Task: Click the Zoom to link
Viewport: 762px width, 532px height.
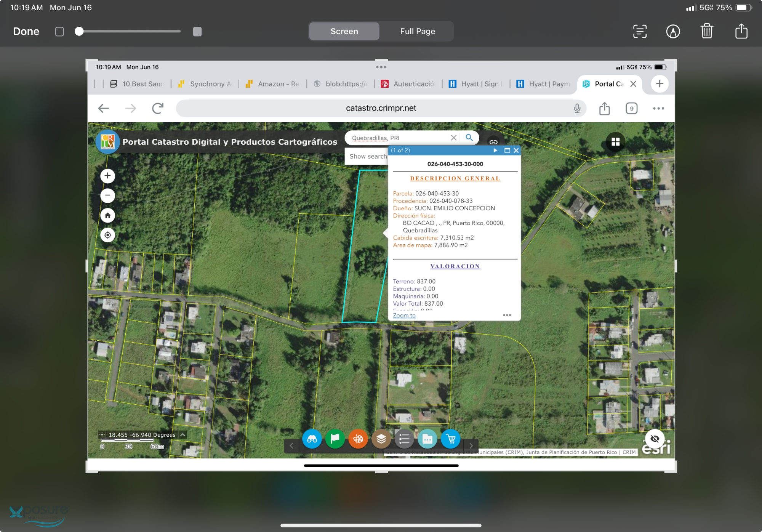Action: click(404, 315)
